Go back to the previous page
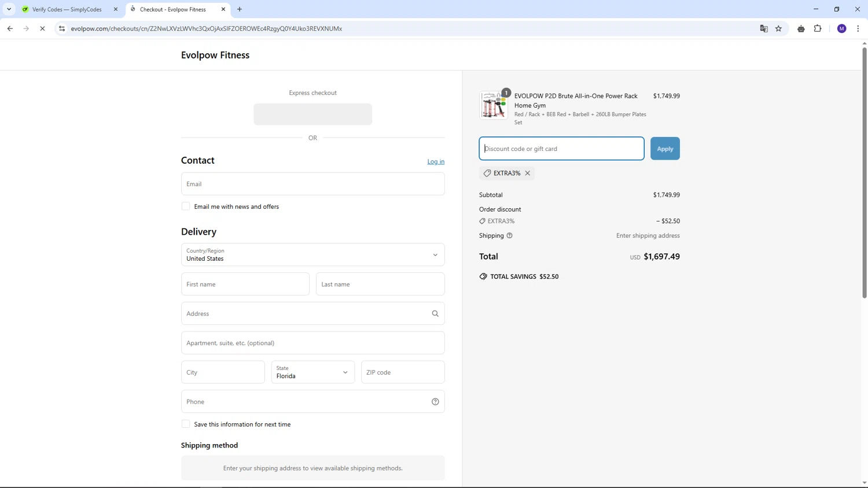This screenshot has width=868, height=488. click(10, 28)
